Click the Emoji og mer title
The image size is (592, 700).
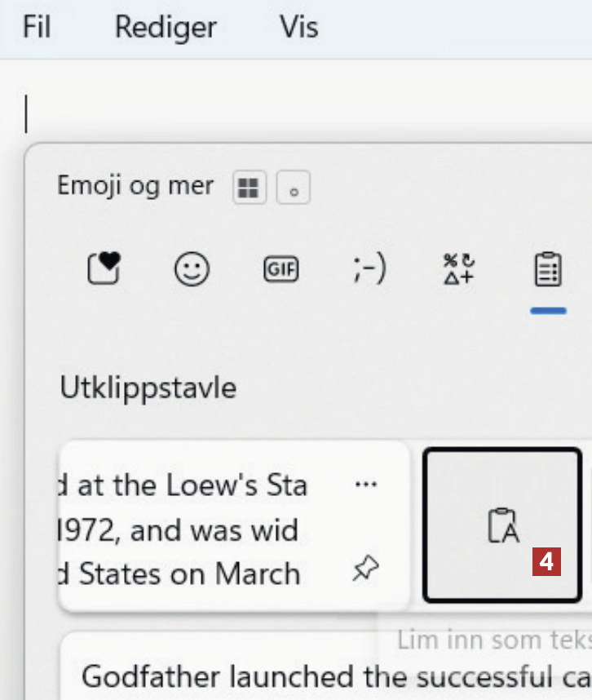tap(135, 186)
